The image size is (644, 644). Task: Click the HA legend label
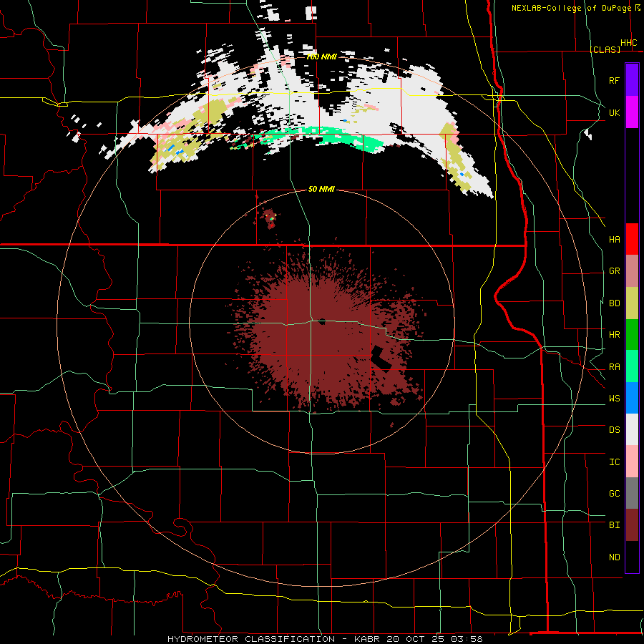[x=615, y=239]
